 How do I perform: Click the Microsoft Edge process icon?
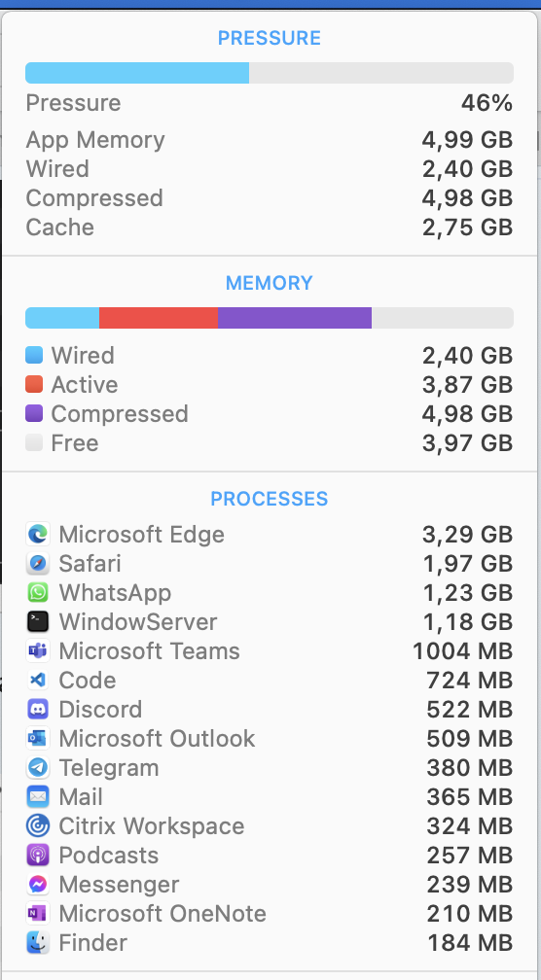pyautogui.click(x=38, y=535)
